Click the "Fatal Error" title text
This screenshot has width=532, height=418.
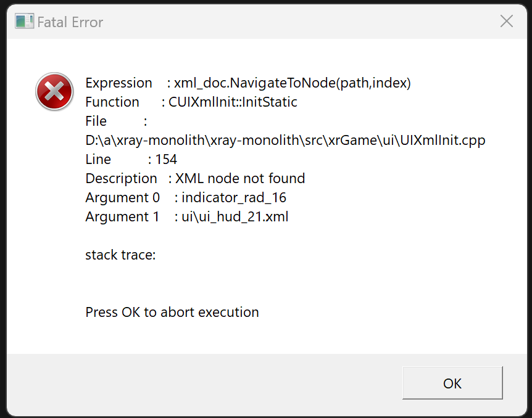tap(70, 22)
